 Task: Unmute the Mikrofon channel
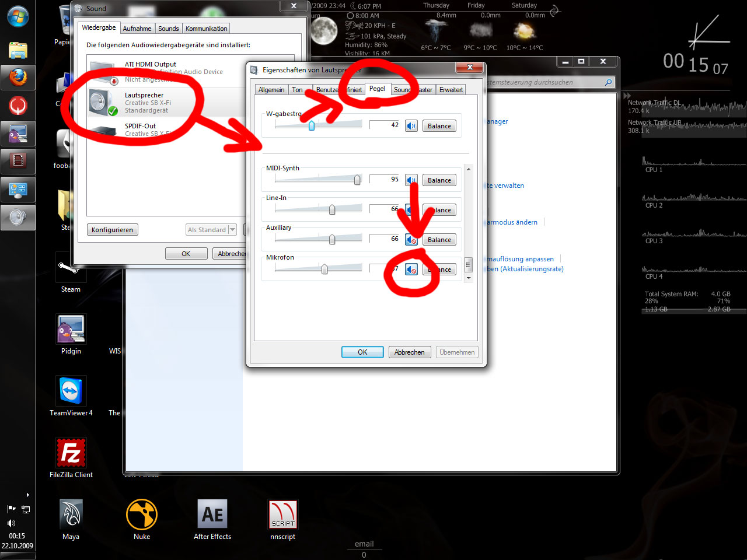[x=411, y=269]
